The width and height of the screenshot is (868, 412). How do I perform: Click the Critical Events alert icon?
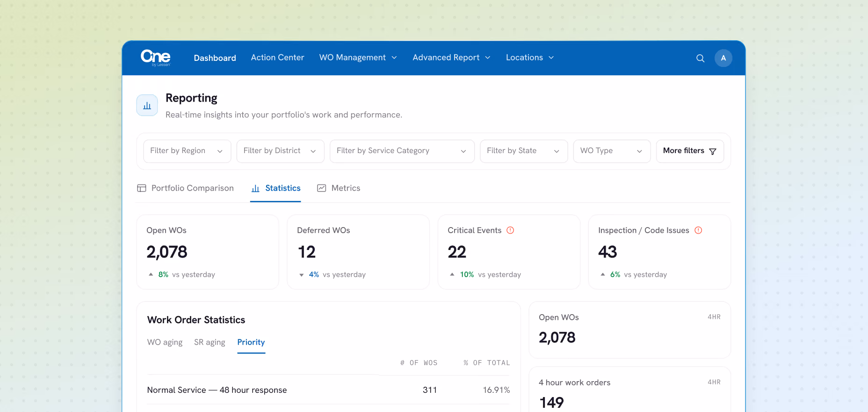coord(510,230)
